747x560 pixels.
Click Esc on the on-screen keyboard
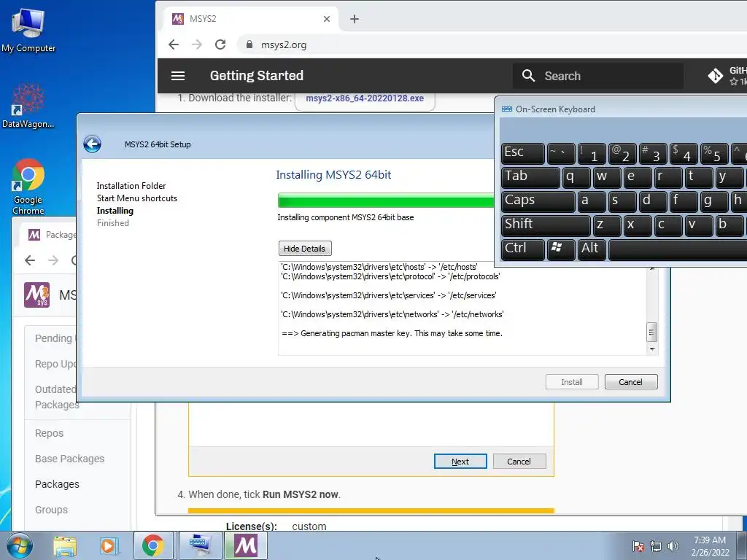click(x=522, y=153)
